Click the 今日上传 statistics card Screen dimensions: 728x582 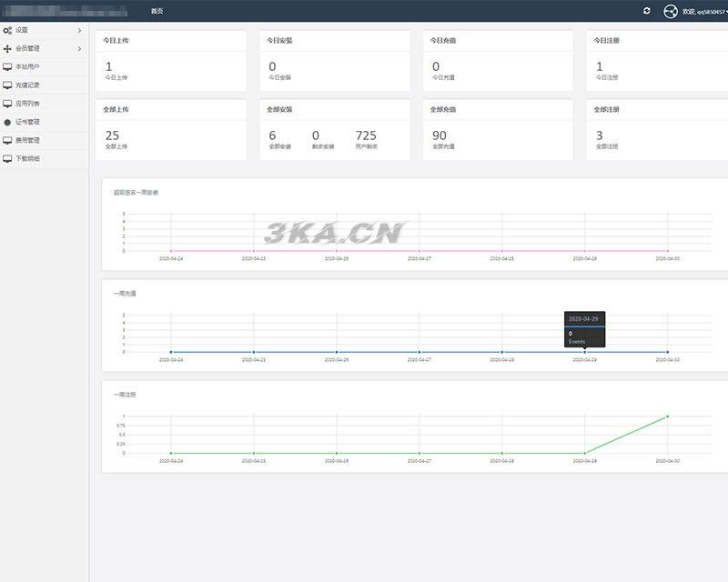point(171,61)
